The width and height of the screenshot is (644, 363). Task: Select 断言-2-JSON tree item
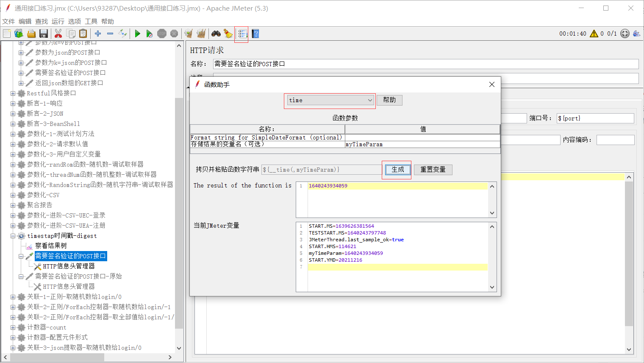click(x=45, y=114)
